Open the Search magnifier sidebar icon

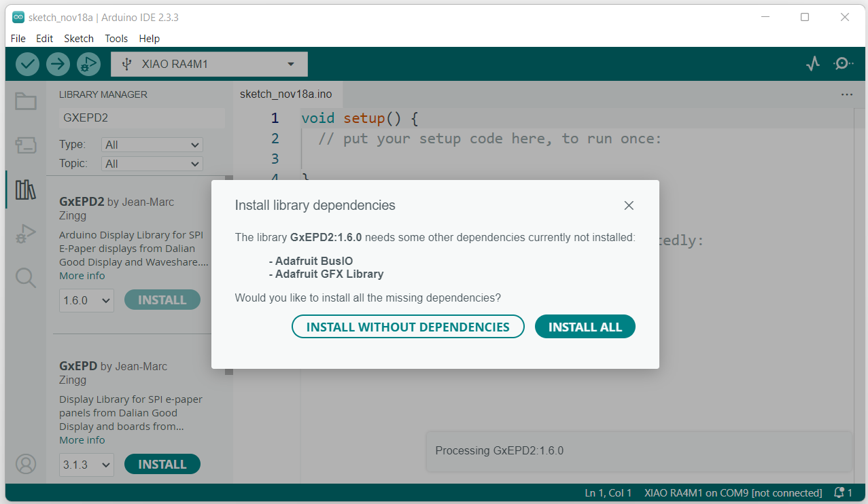(26, 278)
